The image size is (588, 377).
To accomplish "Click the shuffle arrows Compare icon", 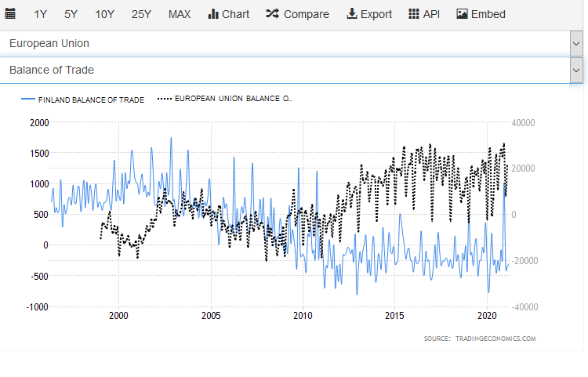I will pos(272,14).
